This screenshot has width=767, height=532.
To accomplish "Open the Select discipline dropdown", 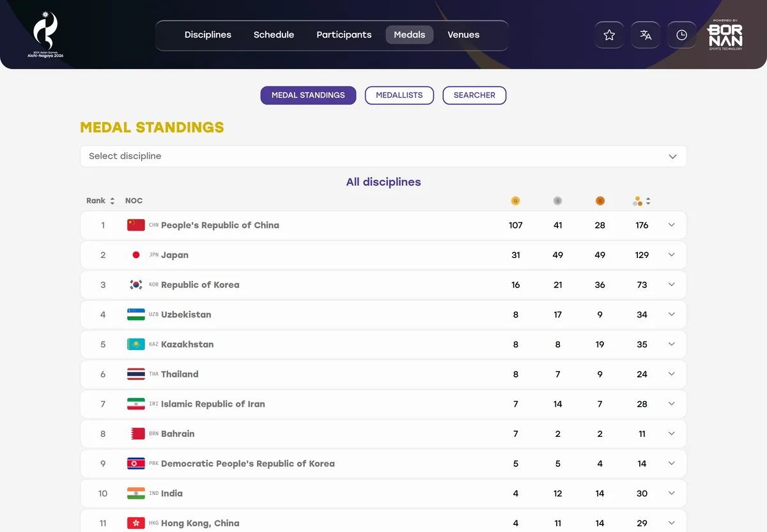I will coord(383,156).
